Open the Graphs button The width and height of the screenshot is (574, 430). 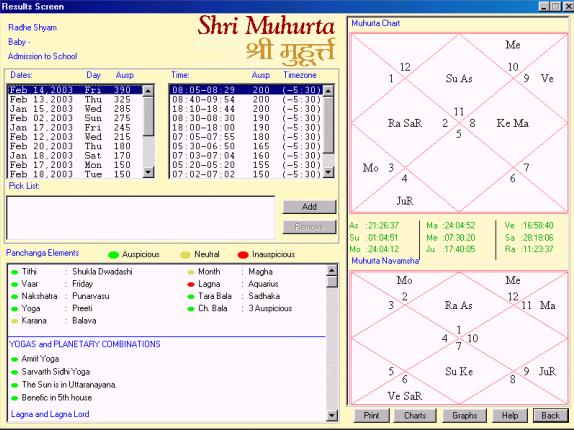click(x=465, y=416)
